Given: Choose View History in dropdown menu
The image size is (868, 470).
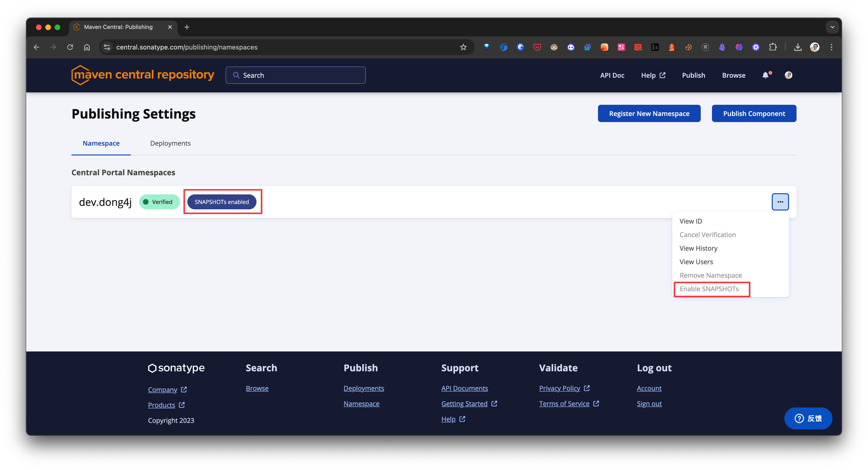Looking at the screenshot, I should 730,248.
